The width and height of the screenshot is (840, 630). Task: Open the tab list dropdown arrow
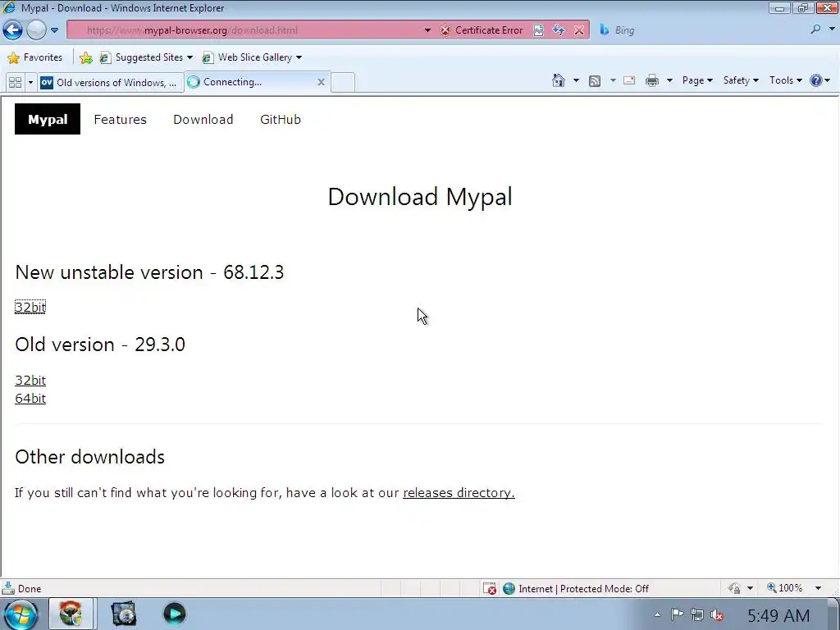click(x=30, y=83)
